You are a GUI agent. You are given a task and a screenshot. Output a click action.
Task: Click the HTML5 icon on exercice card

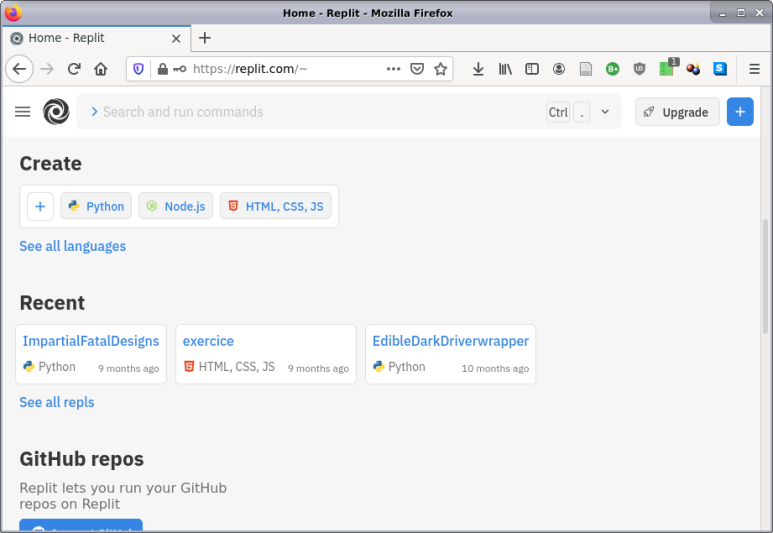(188, 366)
